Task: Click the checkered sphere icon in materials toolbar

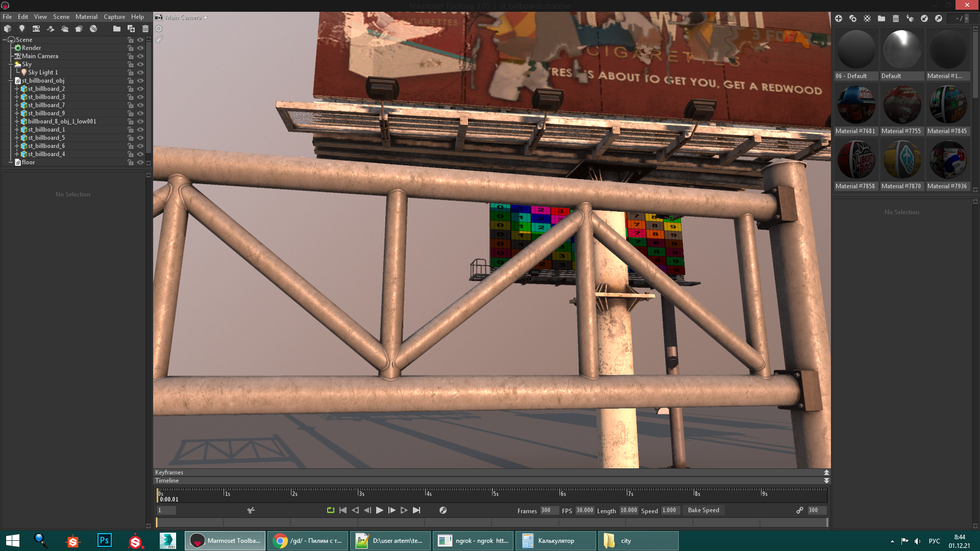Action: coord(867,18)
